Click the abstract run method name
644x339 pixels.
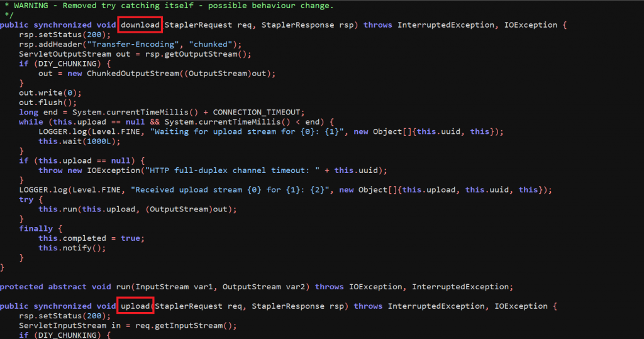point(118,287)
